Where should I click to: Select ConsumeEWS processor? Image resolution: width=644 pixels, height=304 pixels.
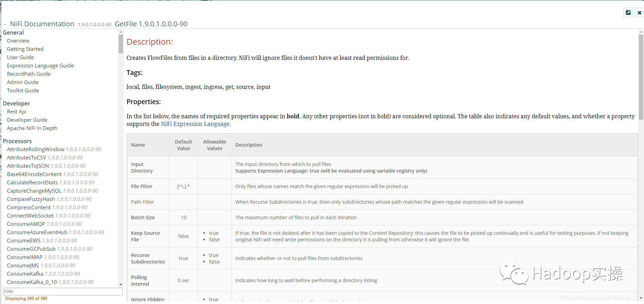click(x=24, y=241)
